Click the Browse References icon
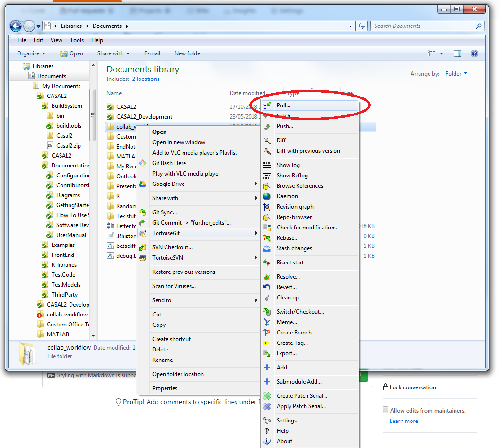 tap(267, 186)
